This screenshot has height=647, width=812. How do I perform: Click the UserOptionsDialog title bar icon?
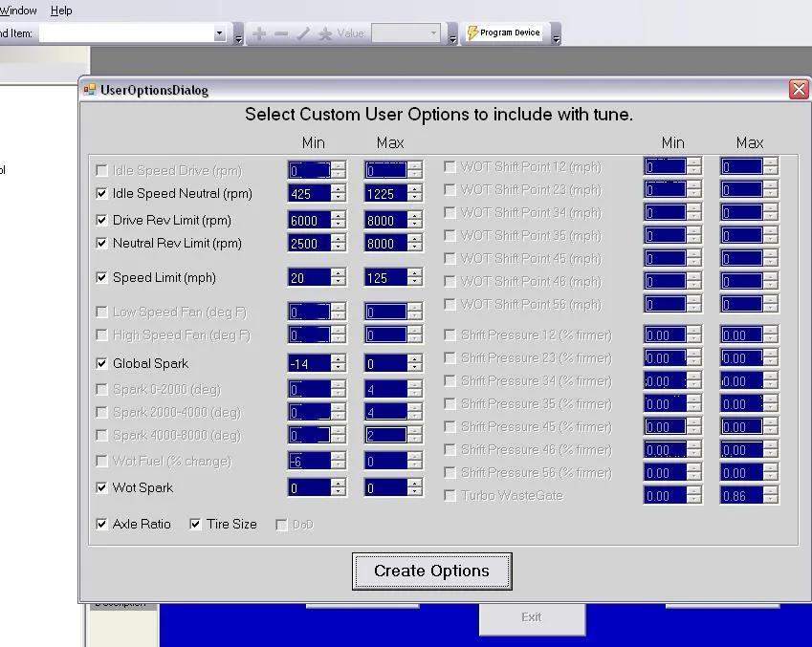coord(90,90)
